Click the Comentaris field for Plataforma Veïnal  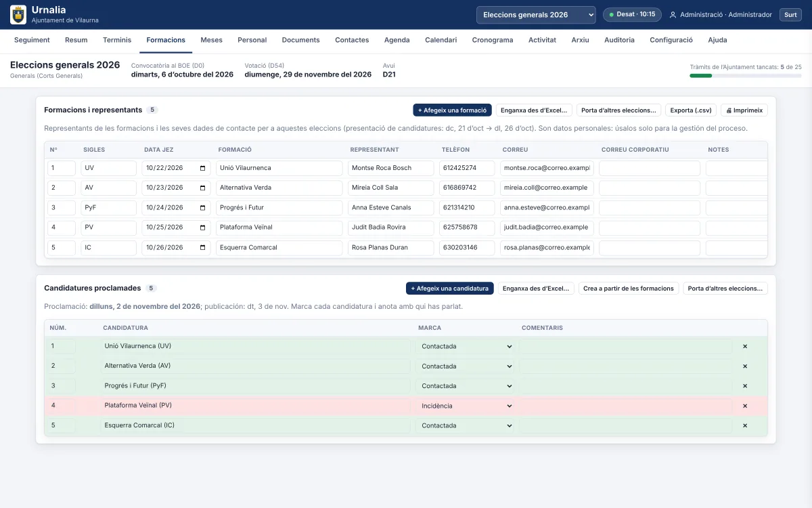(626, 406)
